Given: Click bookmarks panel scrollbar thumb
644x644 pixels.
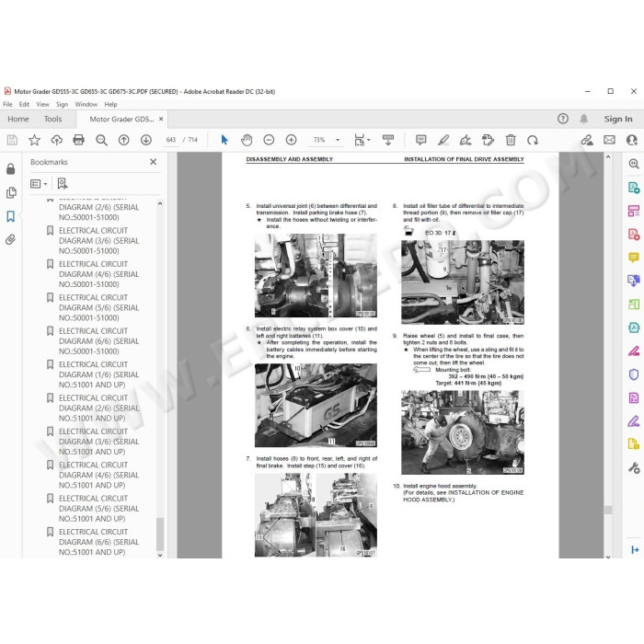Looking at the screenshot, I should pyautogui.click(x=160, y=534).
